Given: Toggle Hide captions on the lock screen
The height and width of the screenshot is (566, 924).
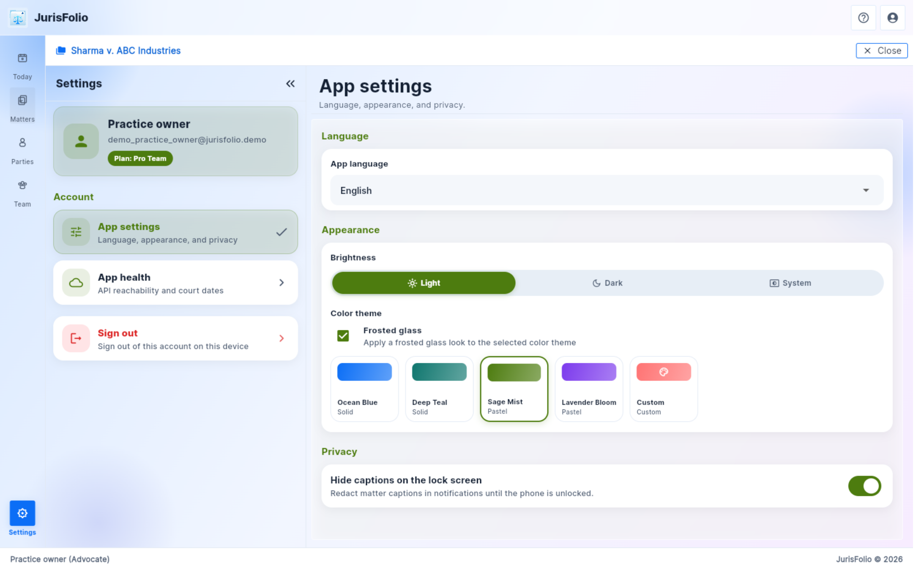Looking at the screenshot, I should (x=864, y=486).
